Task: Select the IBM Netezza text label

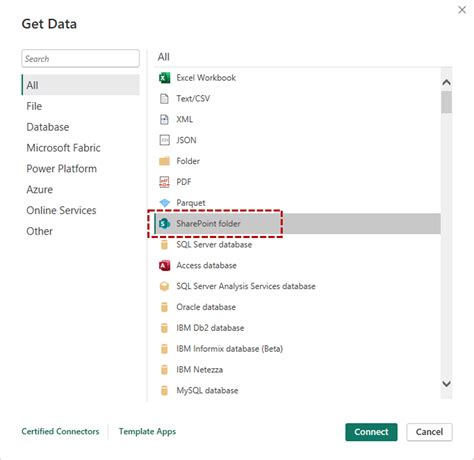Action: (x=199, y=370)
